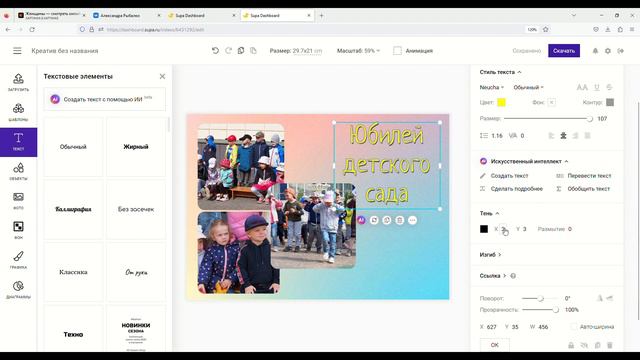Image resolution: width=640 pixels, height=360 pixels.
Task: Click Создать текст с помощью ИИ
Action: (104, 99)
